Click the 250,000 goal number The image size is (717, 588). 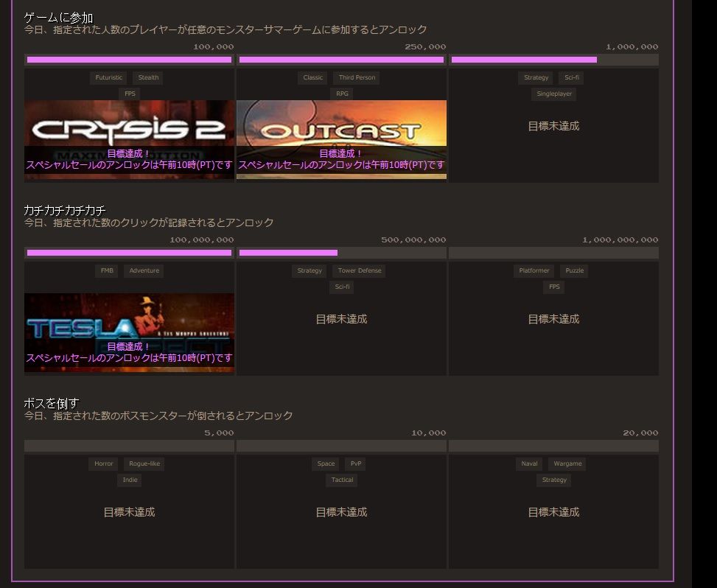pos(425,46)
